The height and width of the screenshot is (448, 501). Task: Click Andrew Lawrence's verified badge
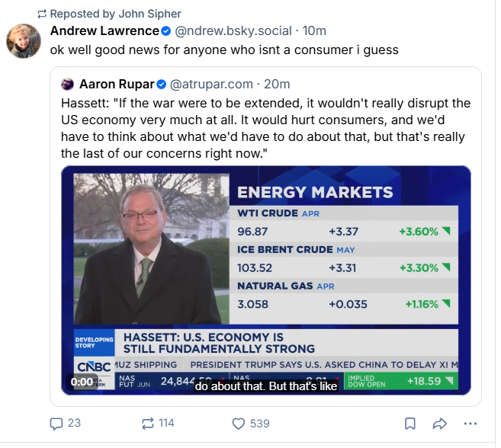165,31
